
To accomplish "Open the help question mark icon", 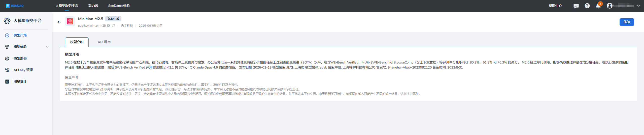I will tap(587, 6).
